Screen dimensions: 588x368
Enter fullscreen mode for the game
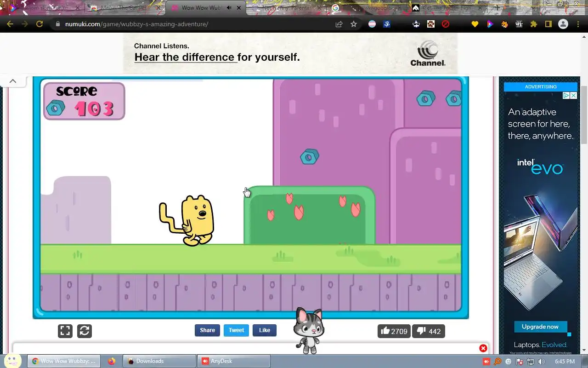click(x=65, y=331)
